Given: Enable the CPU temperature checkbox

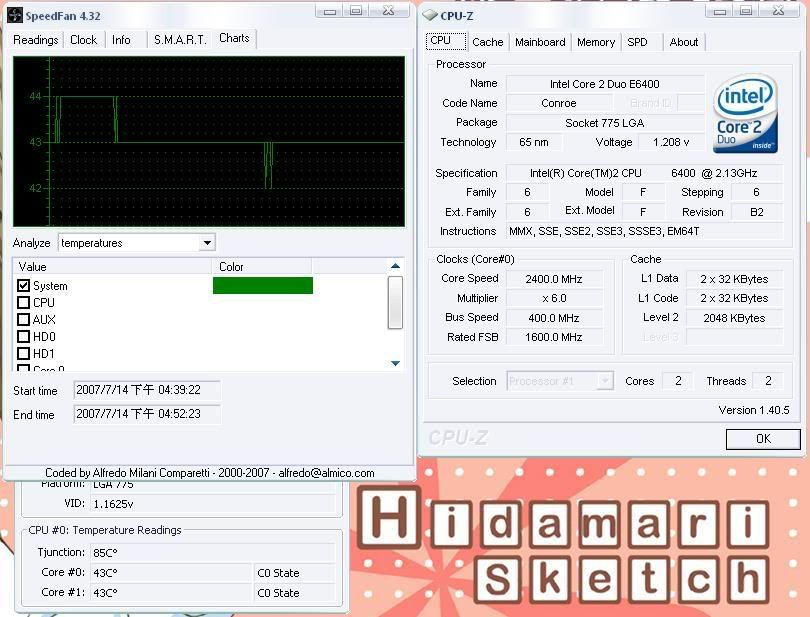Looking at the screenshot, I should tap(23, 302).
